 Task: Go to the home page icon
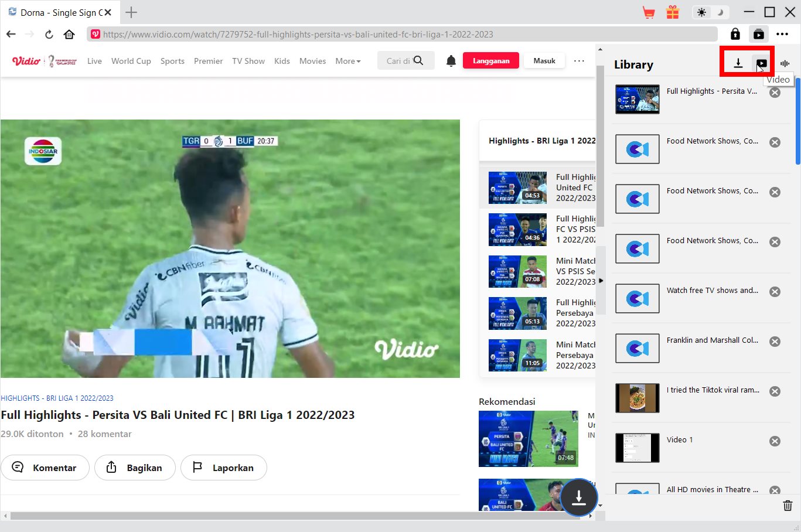pos(69,34)
